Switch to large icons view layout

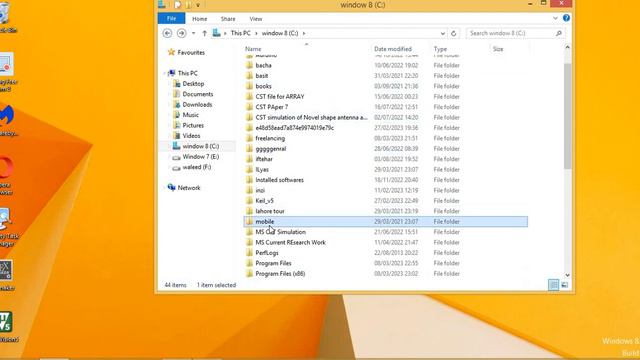tap(564, 285)
